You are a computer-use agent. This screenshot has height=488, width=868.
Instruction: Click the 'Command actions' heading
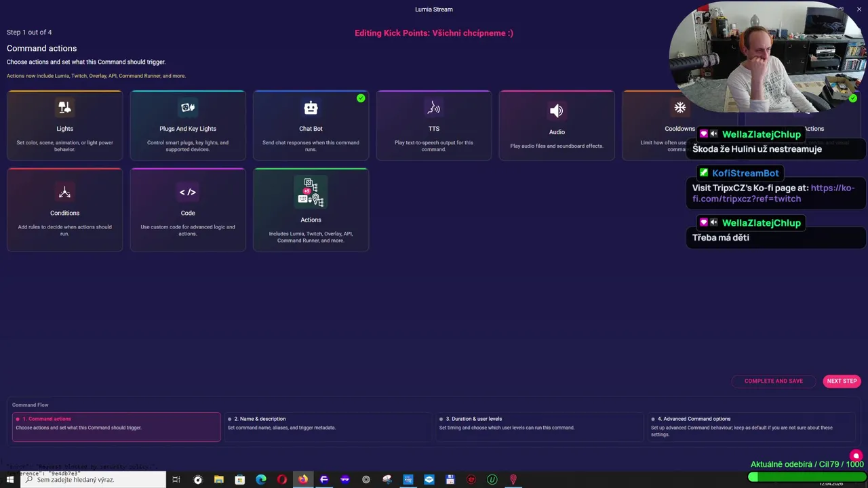pos(41,48)
